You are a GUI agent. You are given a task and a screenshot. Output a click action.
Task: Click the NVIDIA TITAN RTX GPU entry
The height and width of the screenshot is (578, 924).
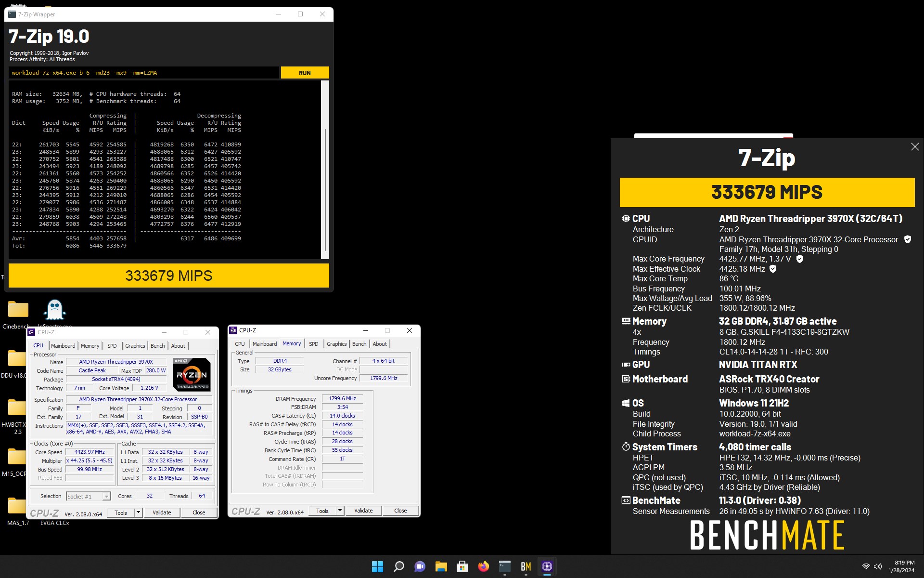click(x=758, y=365)
